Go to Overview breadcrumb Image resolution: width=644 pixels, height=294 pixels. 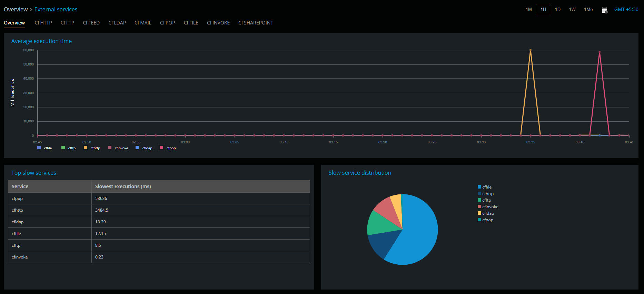(x=16, y=9)
